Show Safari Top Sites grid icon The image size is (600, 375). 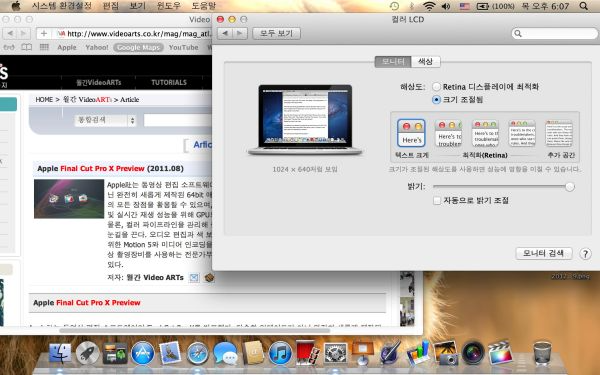44,47
